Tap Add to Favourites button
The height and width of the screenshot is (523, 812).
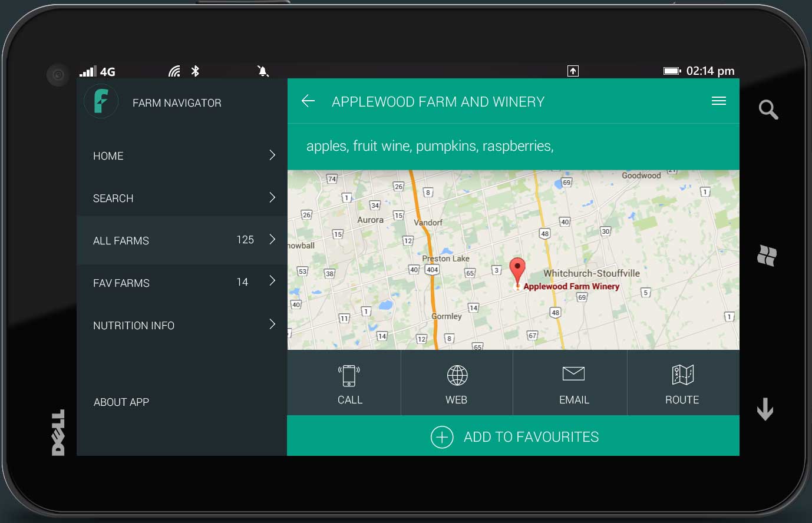pyautogui.click(x=513, y=436)
